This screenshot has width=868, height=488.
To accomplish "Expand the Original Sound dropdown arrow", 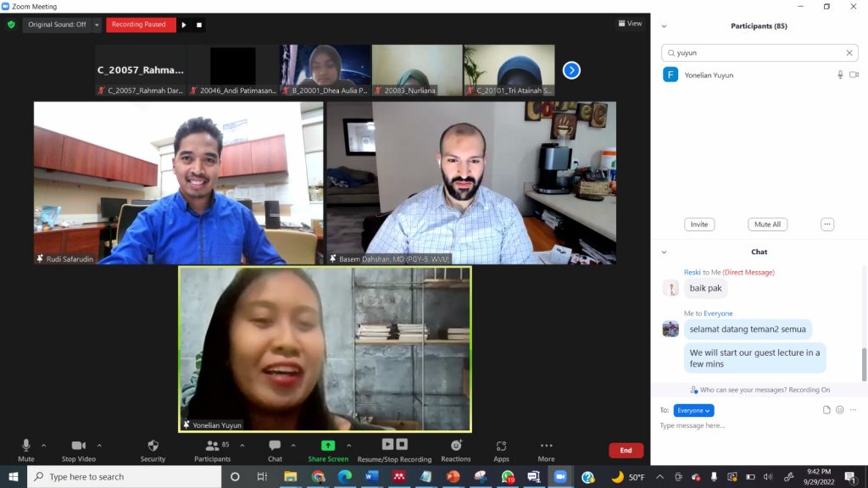I will click(97, 25).
